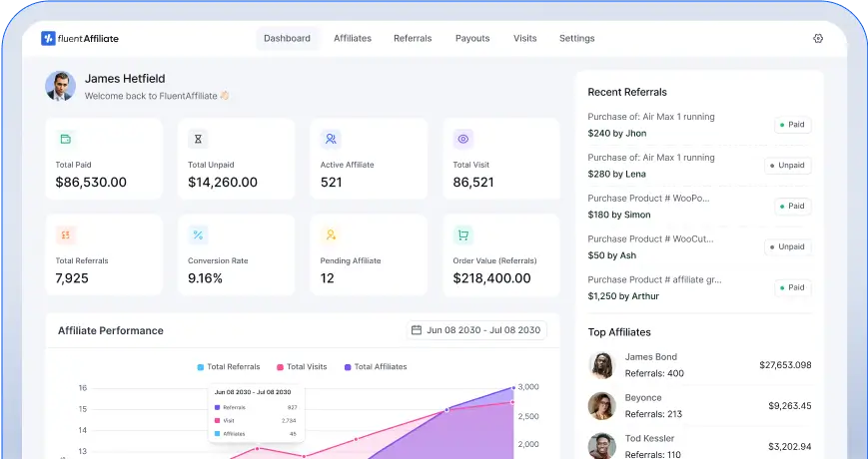Image resolution: width=868 pixels, height=459 pixels.
Task: Click Paid badge for $180 by Simon
Action: coord(793,206)
